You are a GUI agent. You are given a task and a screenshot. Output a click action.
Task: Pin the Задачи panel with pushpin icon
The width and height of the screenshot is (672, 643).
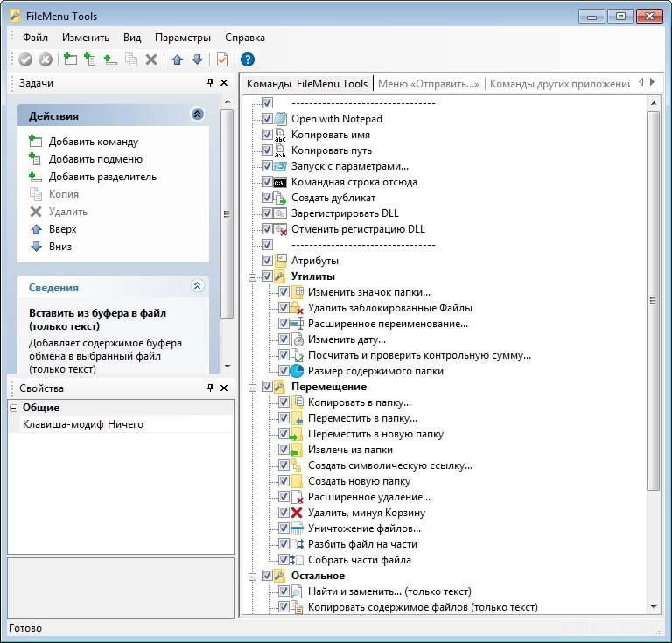(x=210, y=82)
